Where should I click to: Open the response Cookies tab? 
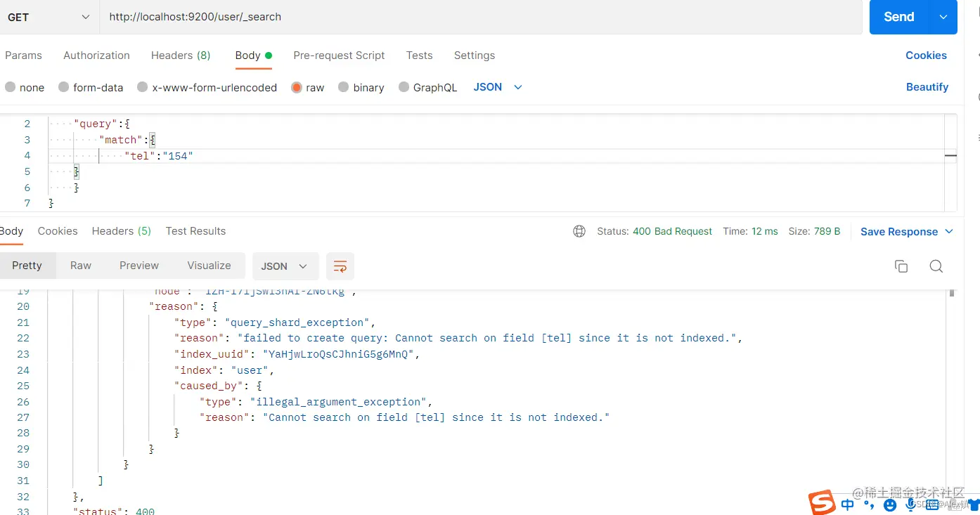point(58,231)
